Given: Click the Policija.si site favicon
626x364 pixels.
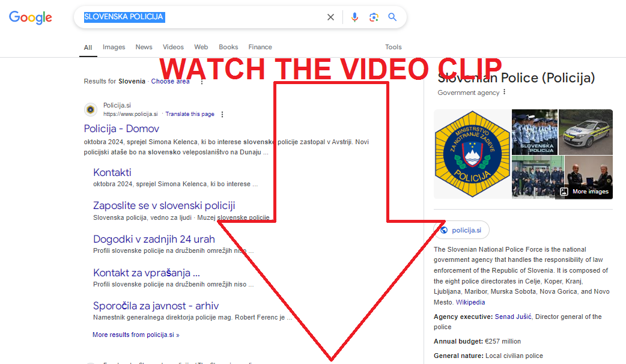Looking at the screenshot, I should click(91, 109).
